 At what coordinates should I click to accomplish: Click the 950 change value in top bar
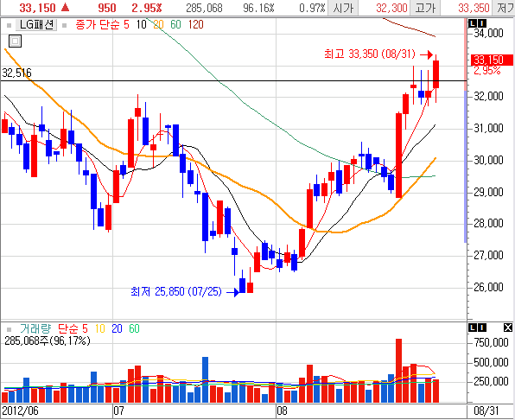107,8
